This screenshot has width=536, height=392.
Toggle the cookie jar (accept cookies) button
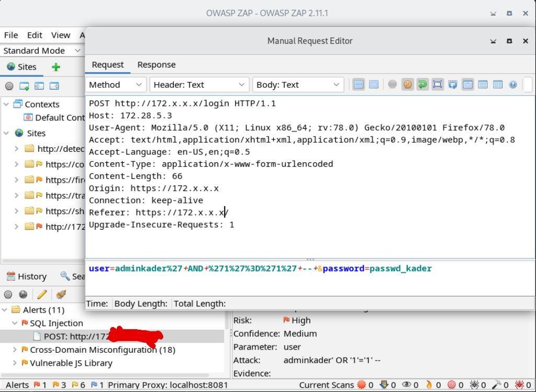click(407, 84)
